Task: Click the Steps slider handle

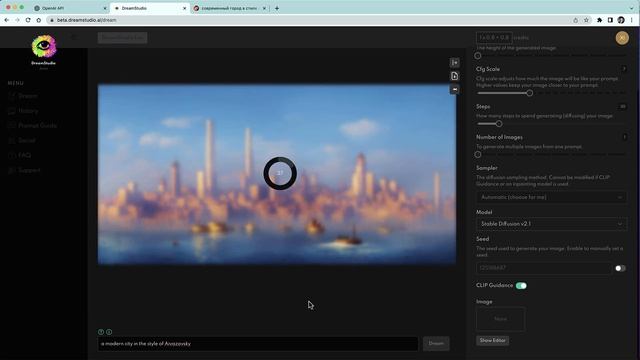Action: click(499, 124)
